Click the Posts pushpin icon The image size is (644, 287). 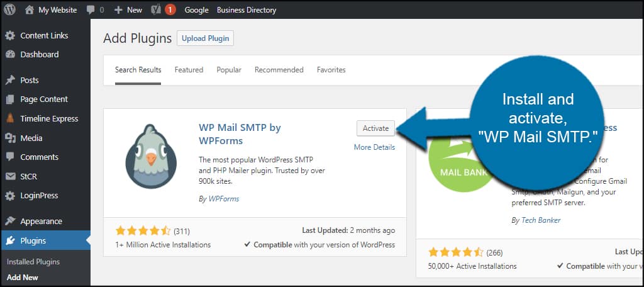(x=10, y=80)
